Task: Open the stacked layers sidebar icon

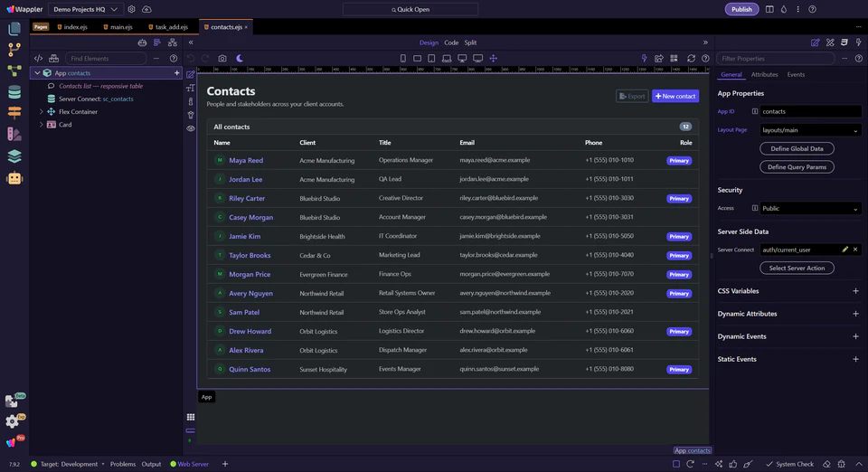Action: pos(14,156)
